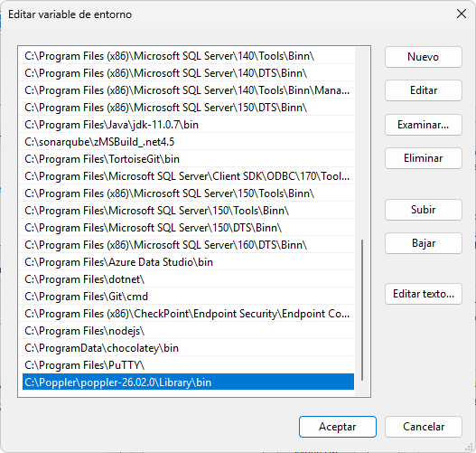Select the SQL Server\140\Tools\Binn\ entry
The height and width of the screenshot is (453, 476).
pyautogui.click(x=188, y=56)
